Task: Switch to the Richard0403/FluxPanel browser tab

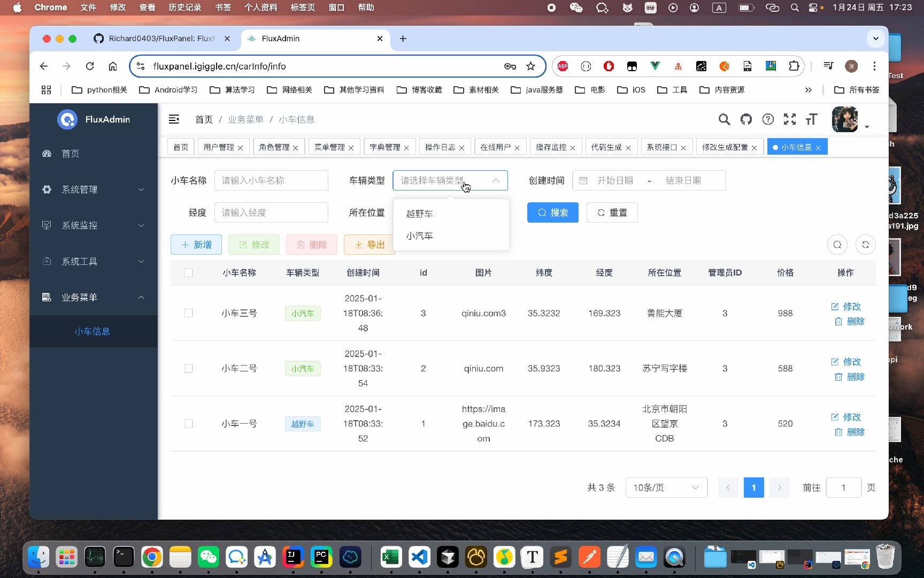Action: (x=163, y=39)
